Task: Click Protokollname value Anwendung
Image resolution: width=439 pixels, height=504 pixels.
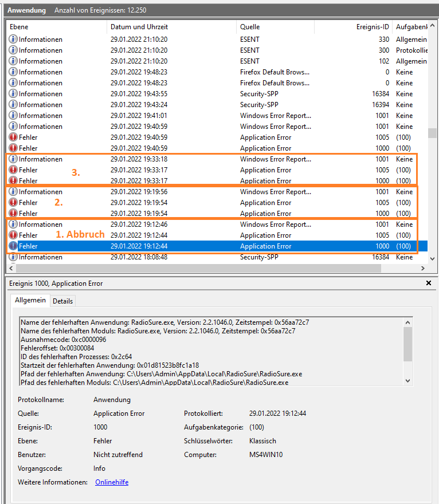Action: click(x=112, y=400)
